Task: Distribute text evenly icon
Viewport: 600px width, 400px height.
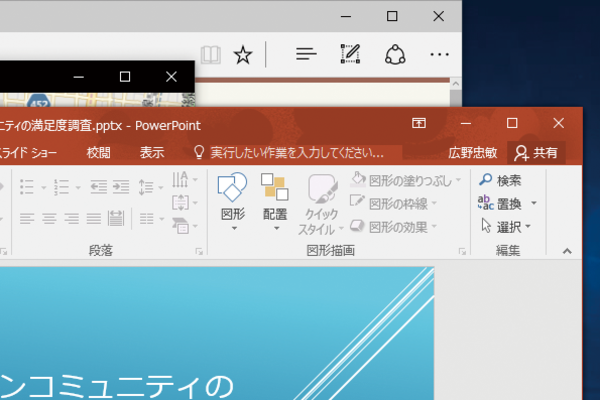Action: pos(116,219)
